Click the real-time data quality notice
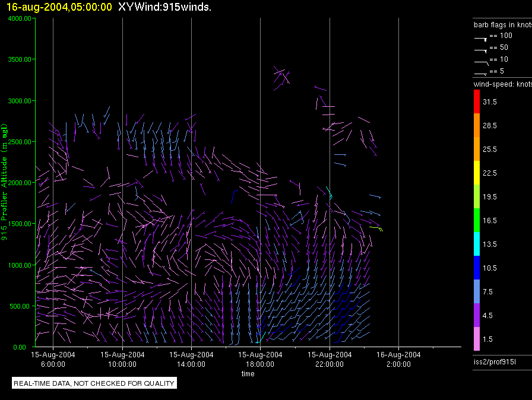 tap(94, 383)
